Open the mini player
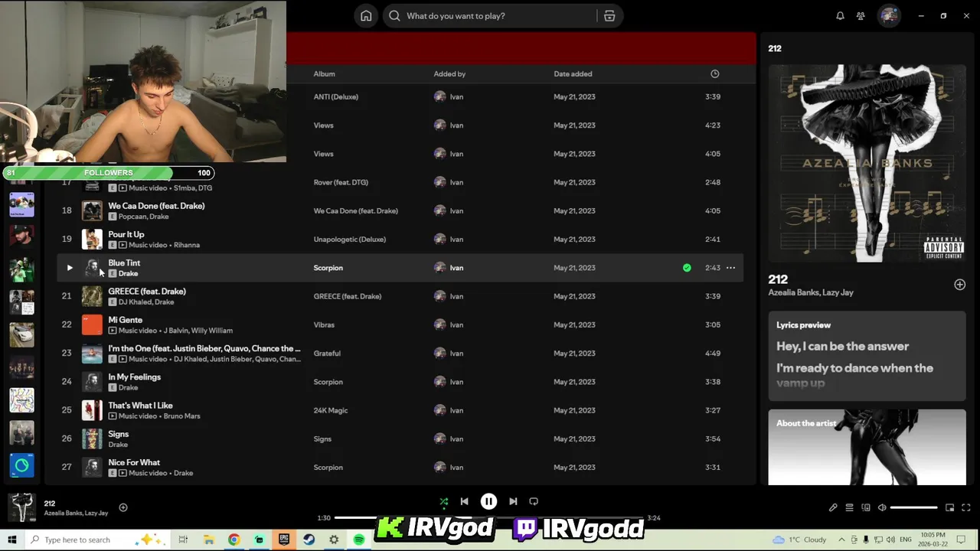980x551 pixels. [x=949, y=507]
